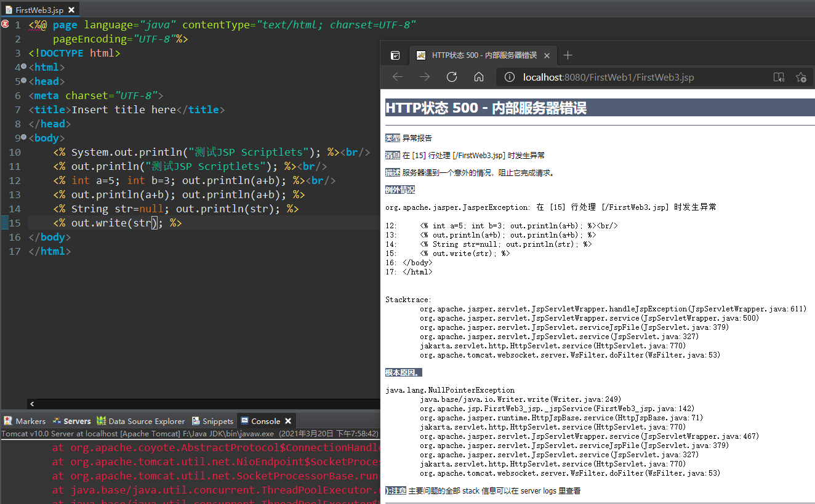
Task: Click the editor horizontal scrollbar left arrow
Action: (33, 404)
